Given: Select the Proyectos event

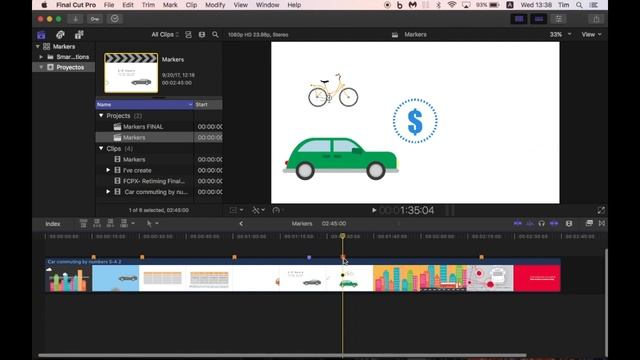Looking at the screenshot, I should tap(70, 67).
